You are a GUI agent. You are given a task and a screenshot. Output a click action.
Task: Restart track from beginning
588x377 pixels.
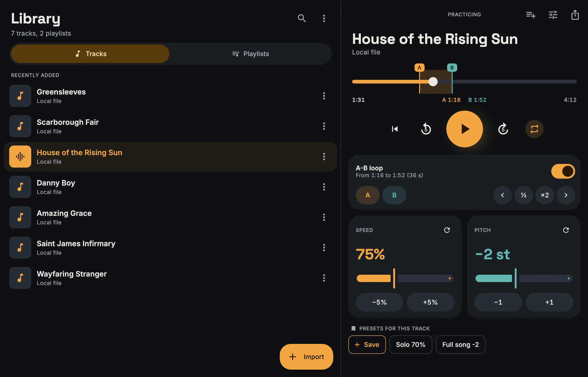click(x=395, y=129)
